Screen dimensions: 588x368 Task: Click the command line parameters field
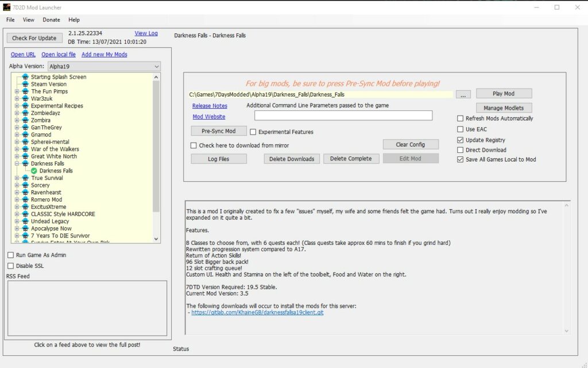pos(343,116)
